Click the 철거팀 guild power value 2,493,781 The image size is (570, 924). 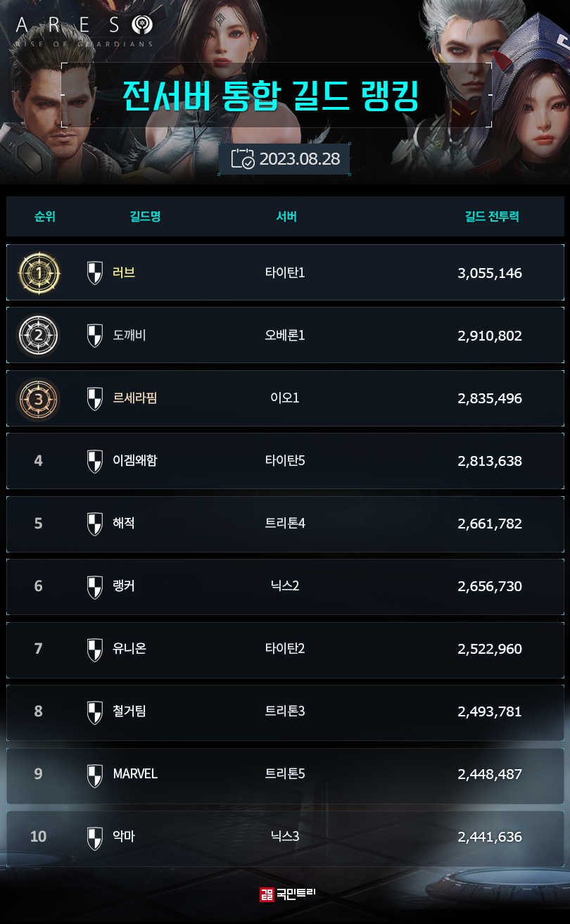(490, 711)
